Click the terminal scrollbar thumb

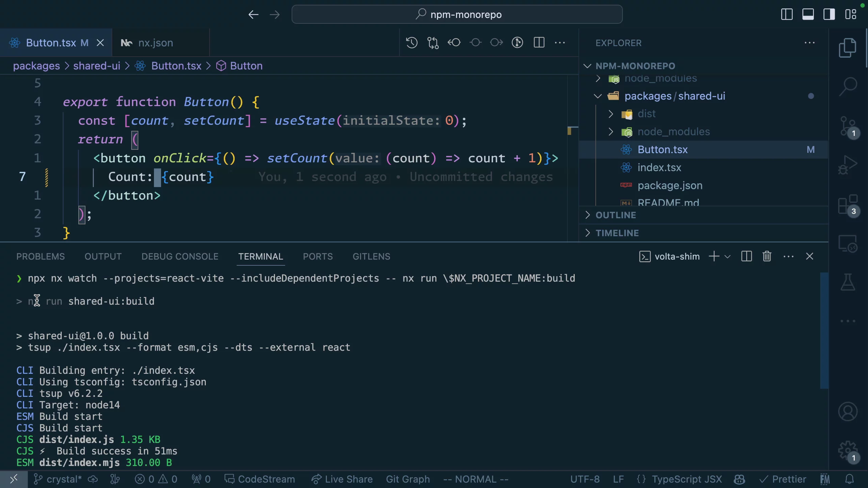tap(824, 330)
